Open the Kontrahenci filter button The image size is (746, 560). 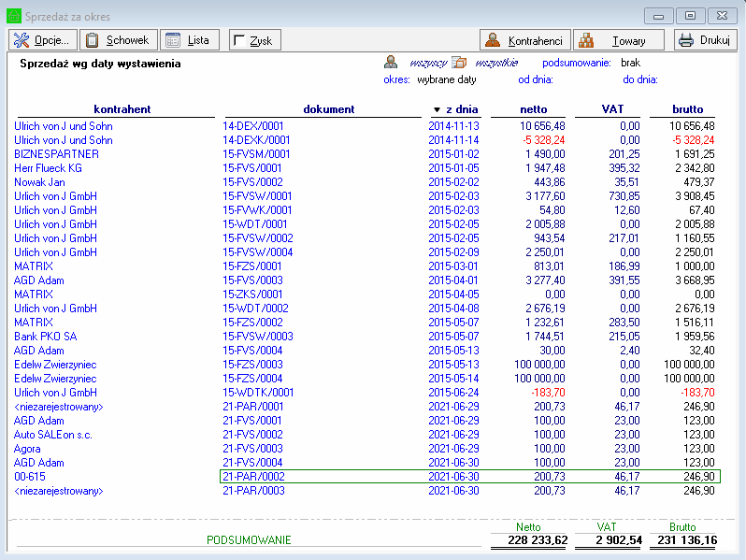point(524,40)
